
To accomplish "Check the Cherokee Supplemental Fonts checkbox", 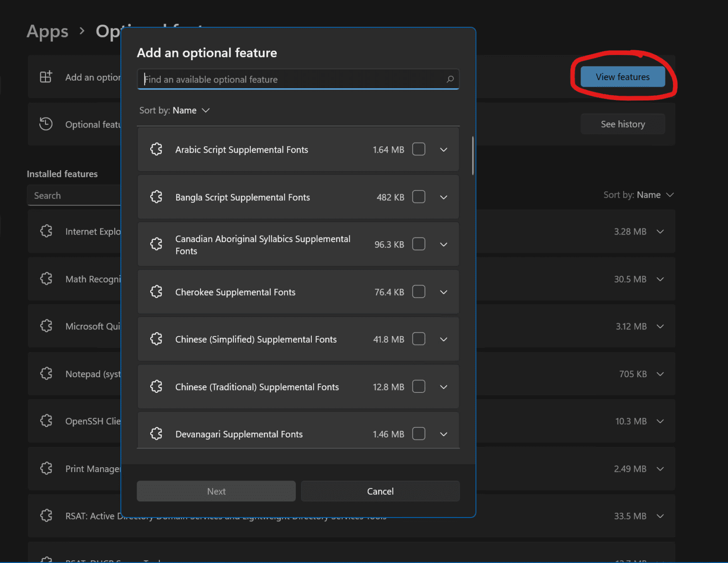I will [419, 292].
